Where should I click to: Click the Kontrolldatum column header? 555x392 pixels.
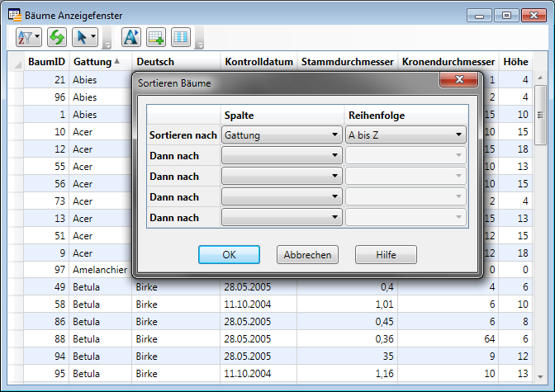[259, 62]
